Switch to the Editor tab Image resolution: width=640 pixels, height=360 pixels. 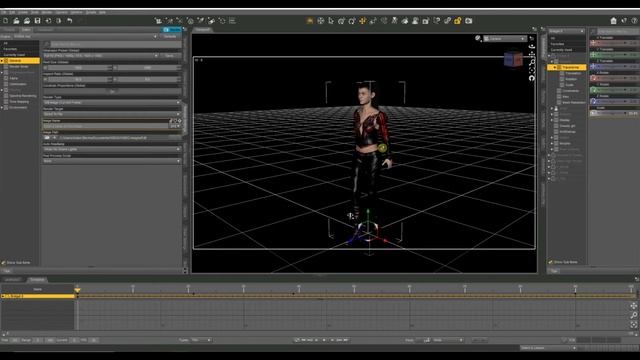[x=26, y=30]
